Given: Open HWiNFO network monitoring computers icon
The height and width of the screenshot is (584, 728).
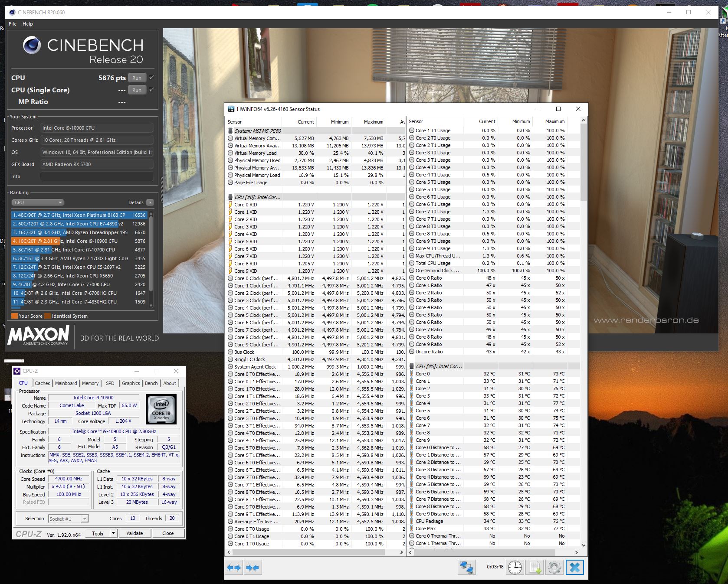Looking at the screenshot, I should [467, 568].
